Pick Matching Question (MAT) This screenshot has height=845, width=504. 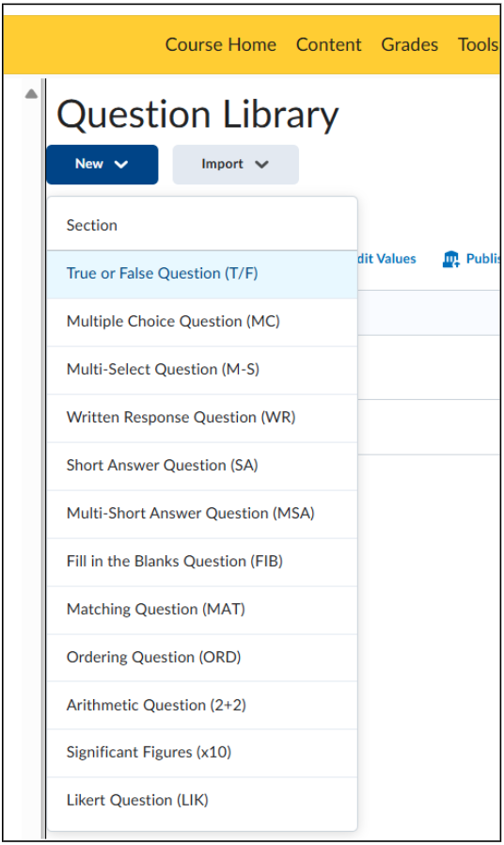pos(202,610)
